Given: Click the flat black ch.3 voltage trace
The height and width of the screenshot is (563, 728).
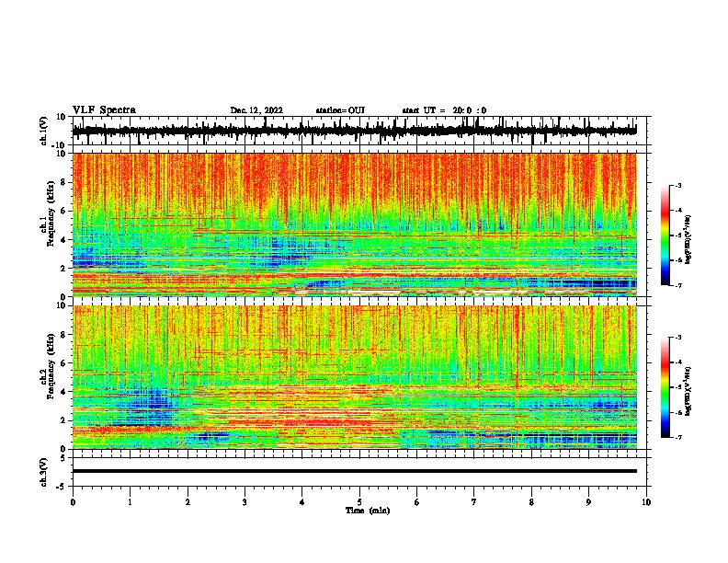Looking at the screenshot, I should coord(355,471).
